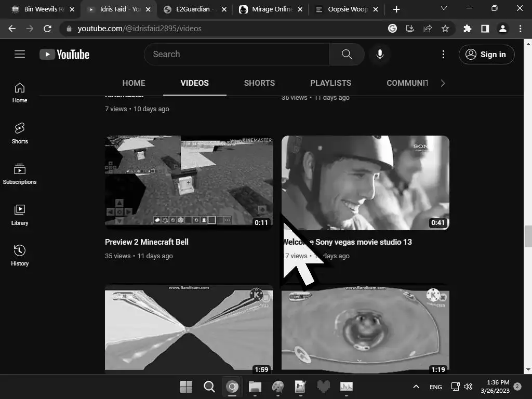Image resolution: width=532 pixels, height=399 pixels.
Task: Select the VIDEOS channel tab
Action: point(195,83)
